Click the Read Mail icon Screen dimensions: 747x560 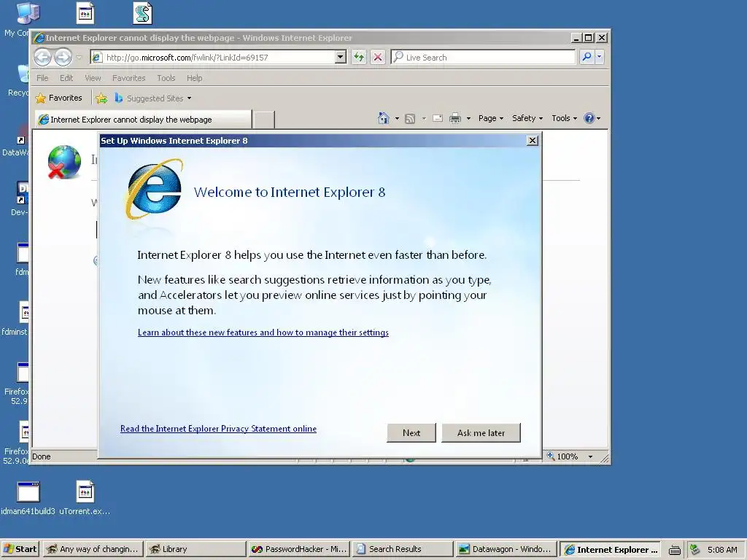tap(438, 119)
